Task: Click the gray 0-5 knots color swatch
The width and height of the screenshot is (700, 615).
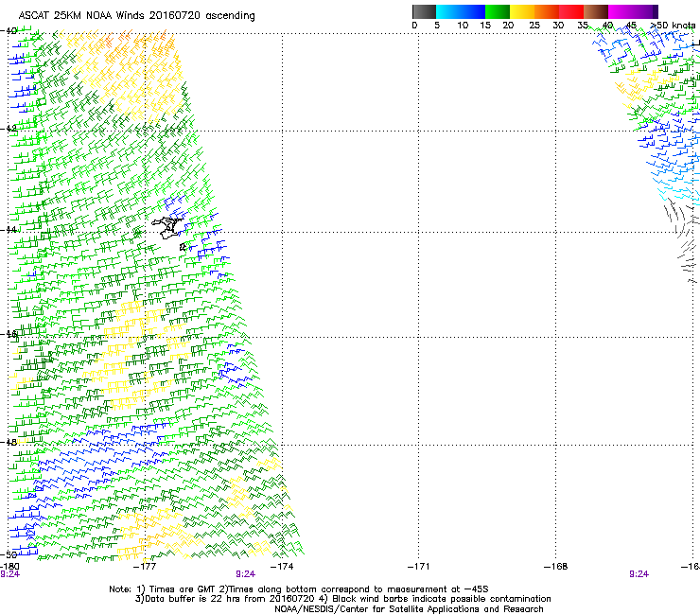Action: click(x=424, y=11)
